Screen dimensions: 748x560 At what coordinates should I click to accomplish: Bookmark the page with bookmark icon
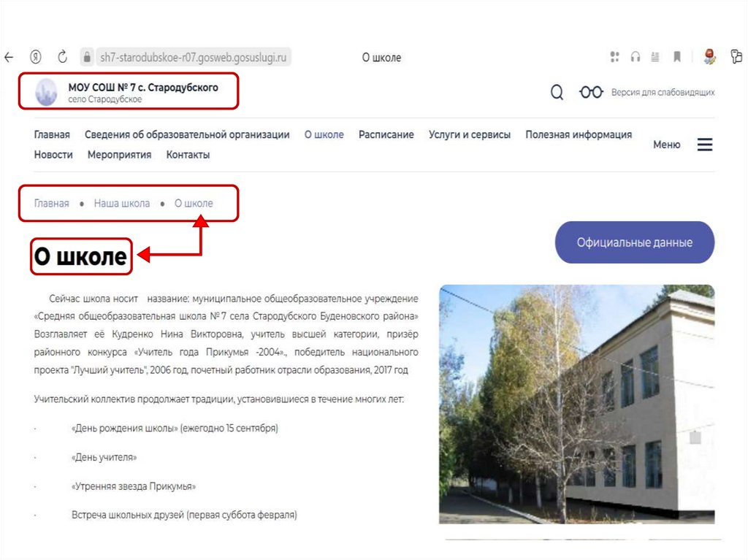pos(676,57)
